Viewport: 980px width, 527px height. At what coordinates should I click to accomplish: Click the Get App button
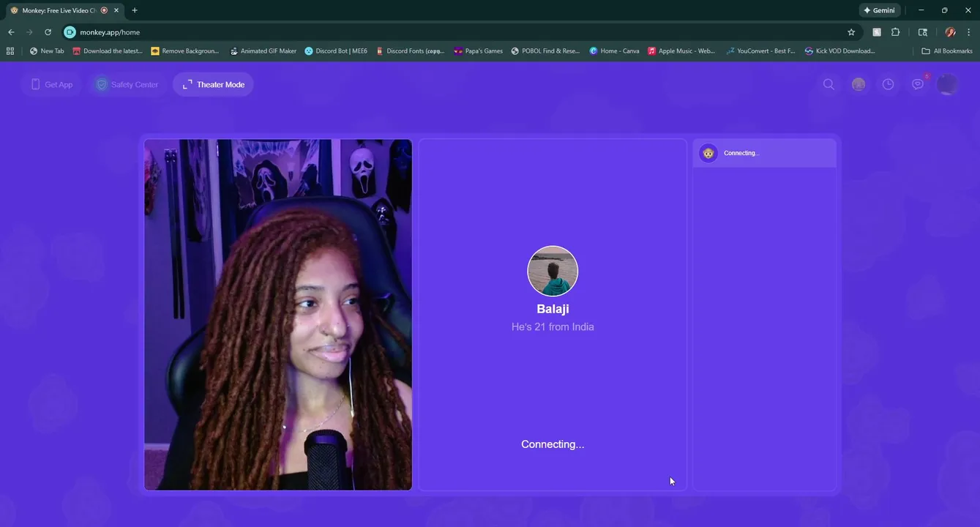click(x=51, y=84)
